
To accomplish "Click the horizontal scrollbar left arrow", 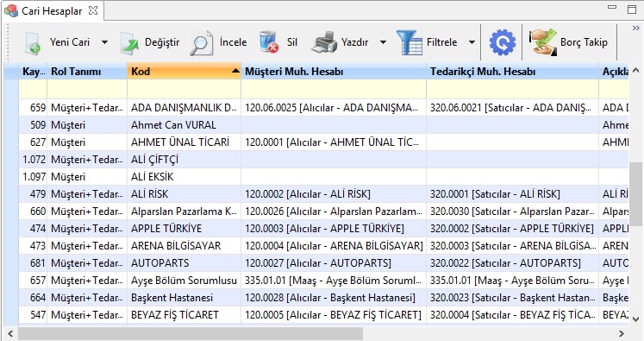I will 10,333.
